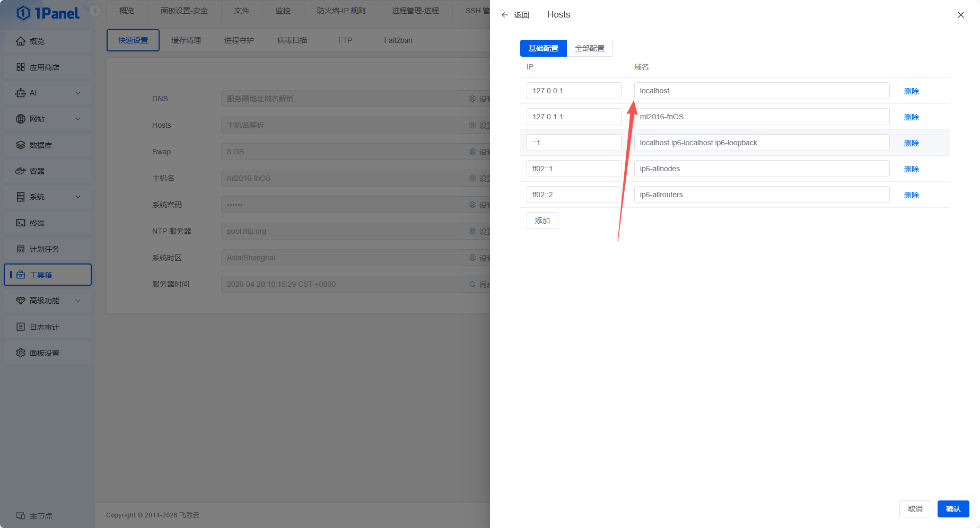Viewport: 980px width, 528px height.
Task: Close the Hosts drawer with X
Action: point(960,15)
